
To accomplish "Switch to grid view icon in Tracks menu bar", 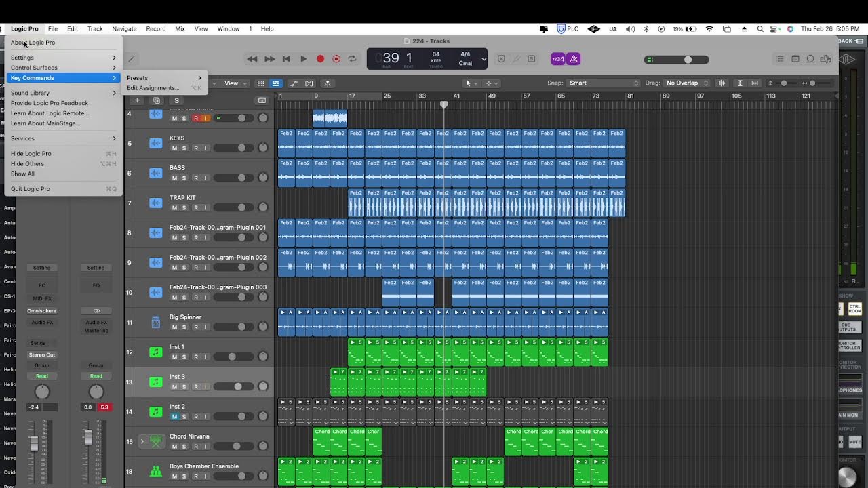I will 260,83.
